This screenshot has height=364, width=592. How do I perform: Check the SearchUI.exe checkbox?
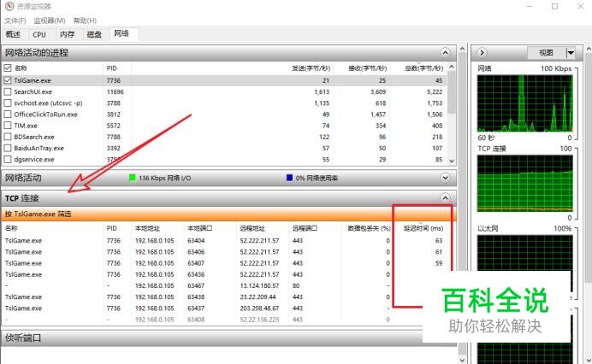7,91
